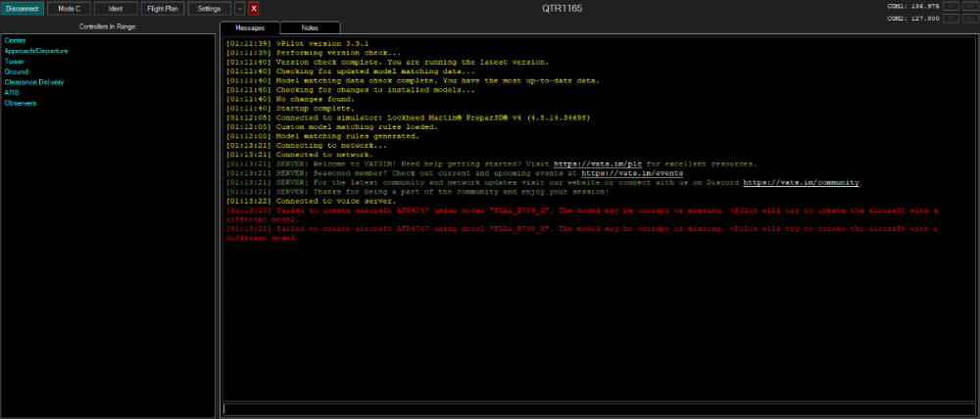Toggle the COM2 TX indicator
980x419 pixels.
pos(950,17)
